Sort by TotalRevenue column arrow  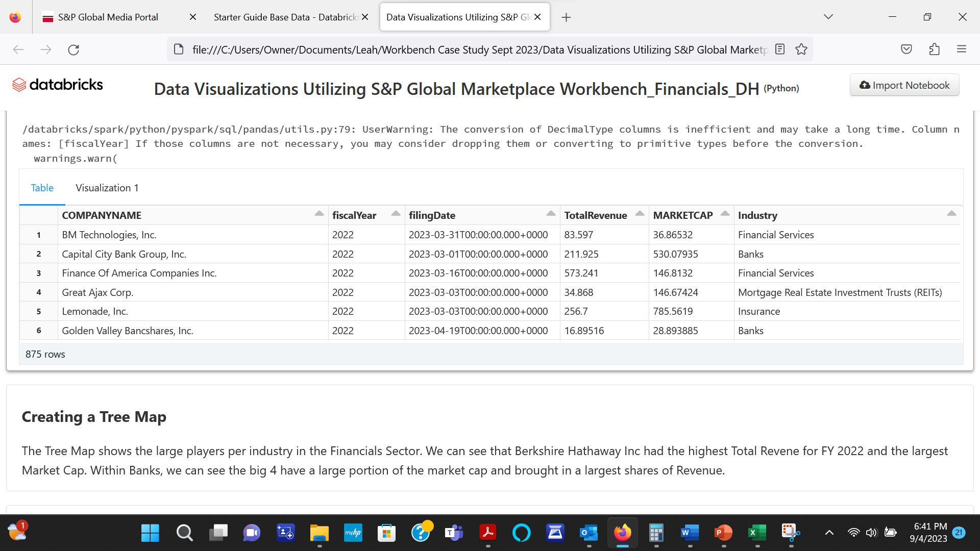640,214
